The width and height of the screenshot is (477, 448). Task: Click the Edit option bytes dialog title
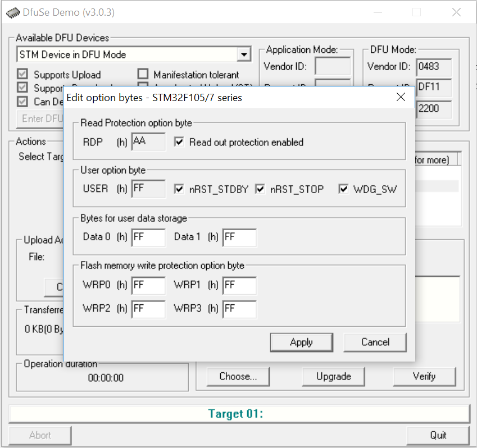tap(155, 98)
